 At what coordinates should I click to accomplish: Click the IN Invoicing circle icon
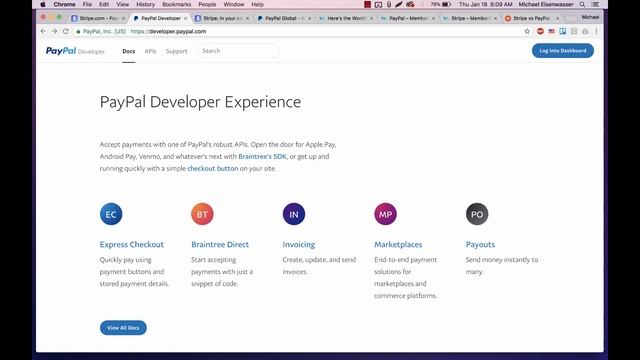coord(294,214)
